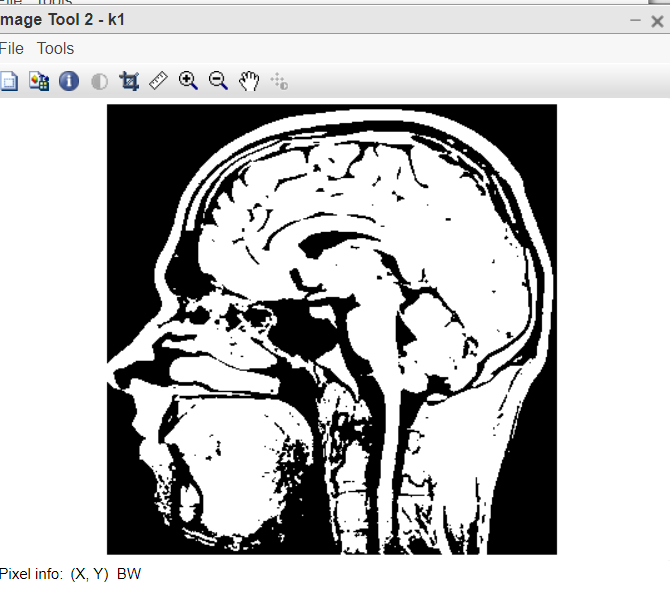The width and height of the screenshot is (670, 594).
Task: Activate the Zoom Out magnifier tool
Action: [x=218, y=81]
